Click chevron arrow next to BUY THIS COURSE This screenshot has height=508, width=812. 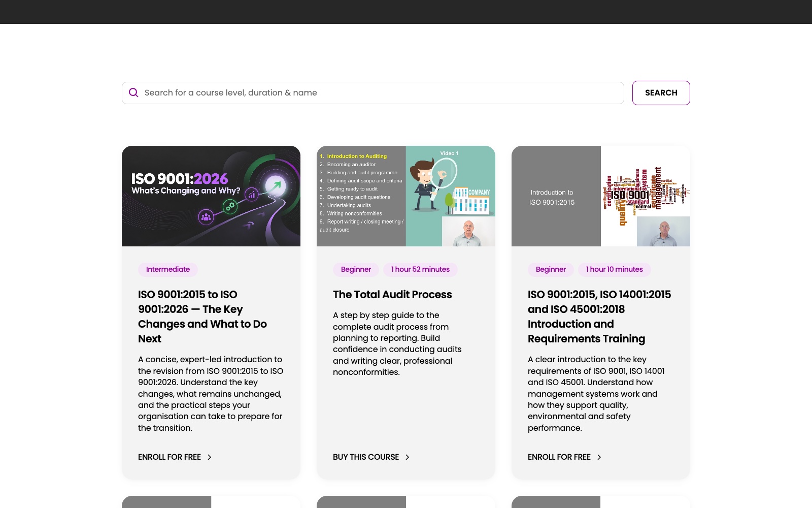pos(407,457)
